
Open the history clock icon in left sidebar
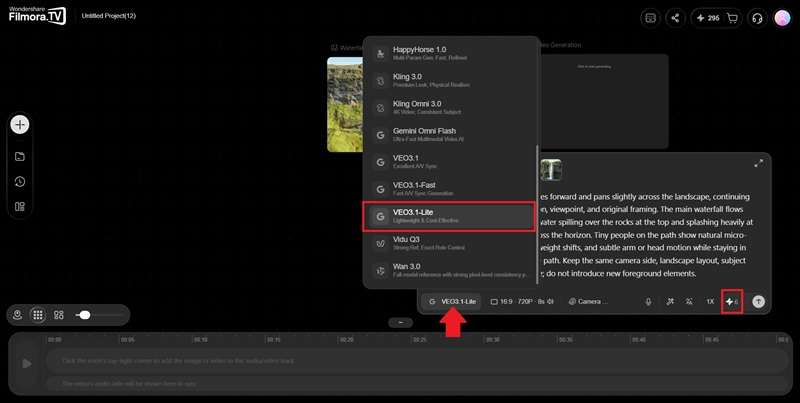pos(20,182)
